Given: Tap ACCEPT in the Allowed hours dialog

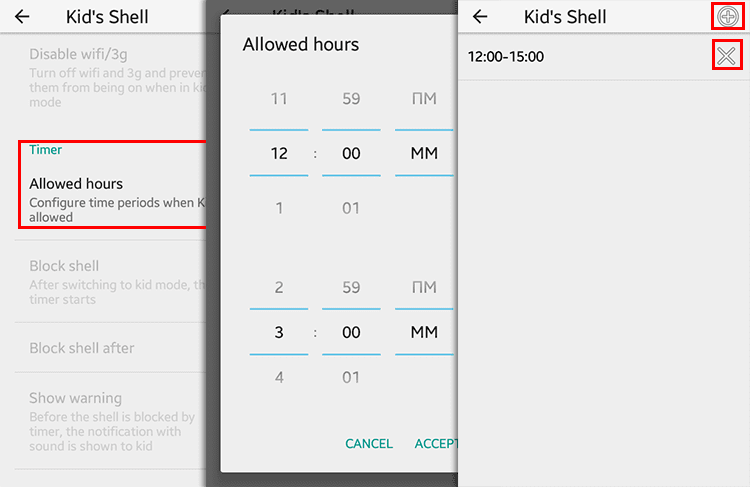Looking at the screenshot, I should (436, 444).
